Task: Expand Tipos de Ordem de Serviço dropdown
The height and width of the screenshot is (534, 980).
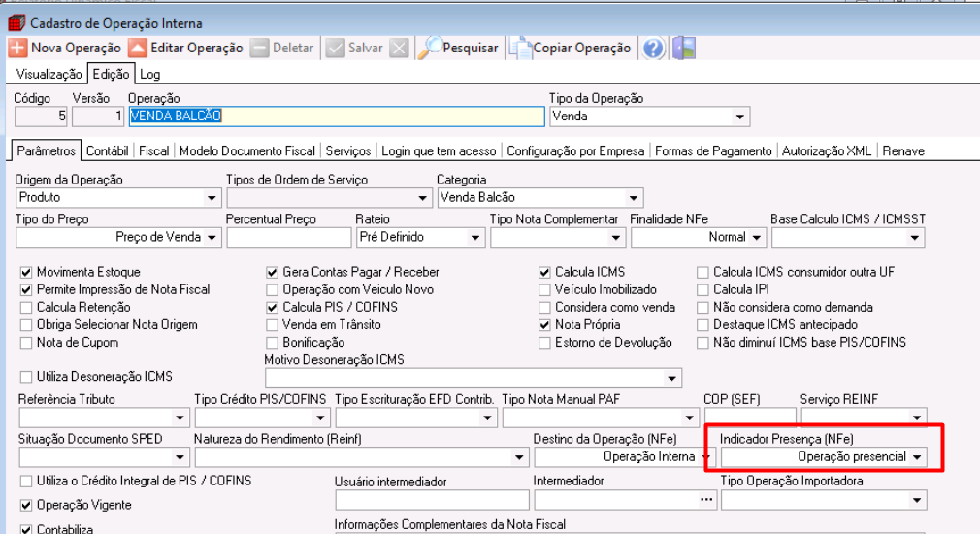Action: [x=422, y=198]
